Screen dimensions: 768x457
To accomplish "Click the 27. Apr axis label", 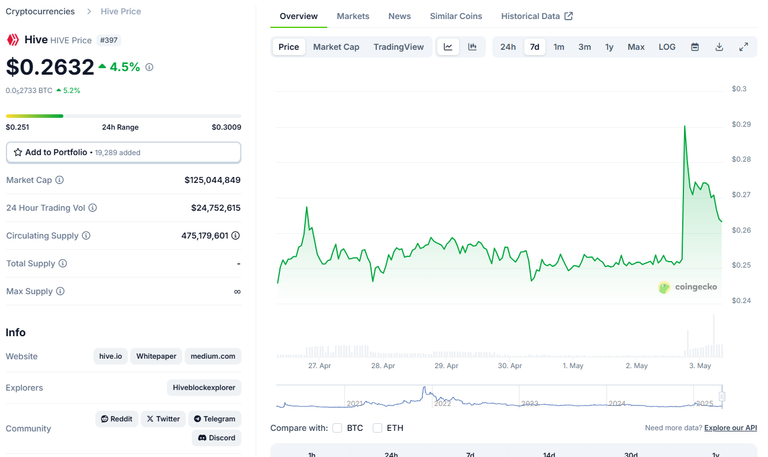I will tap(319, 365).
